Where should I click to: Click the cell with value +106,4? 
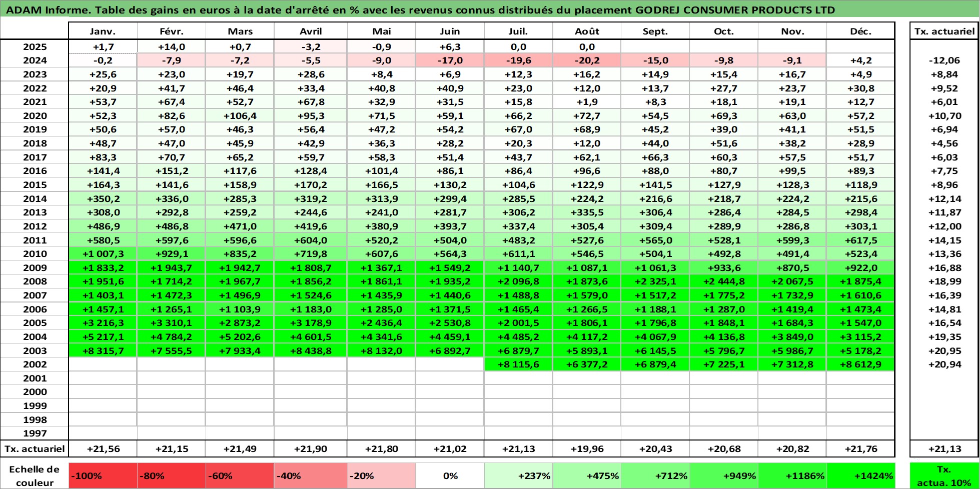tap(240, 115)
